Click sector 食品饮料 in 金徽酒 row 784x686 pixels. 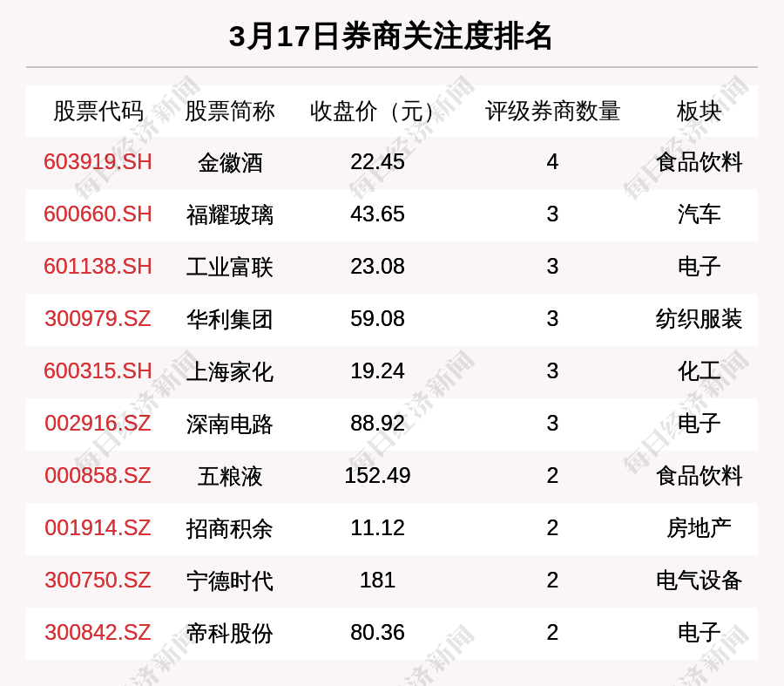click(x=699, y=163)
